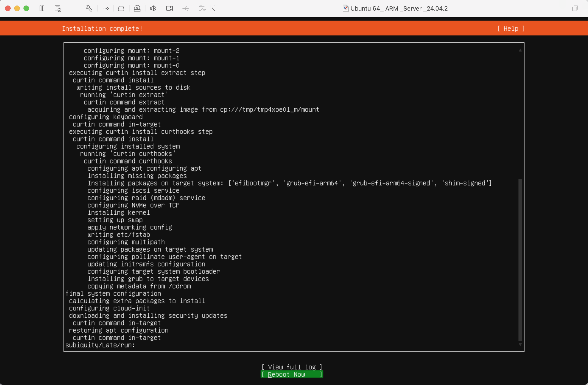Click the 'acquiring and extracting image' log line
Screen dimensions: 588x385
pos(203,109)
